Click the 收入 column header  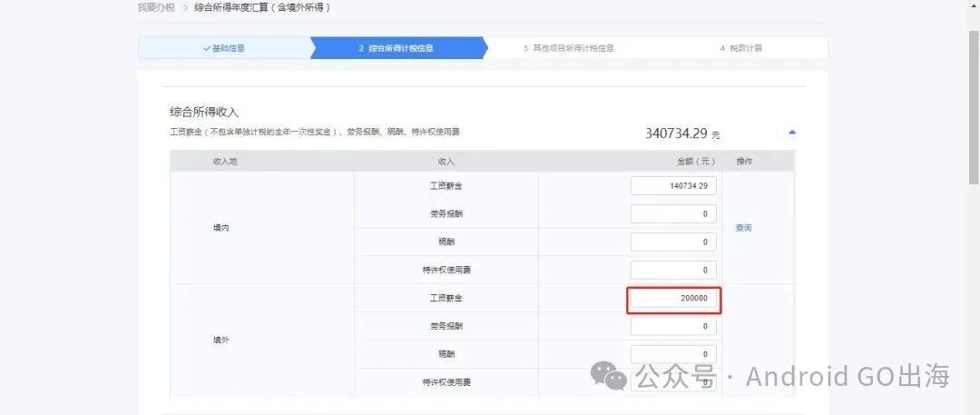click(446, 162)
